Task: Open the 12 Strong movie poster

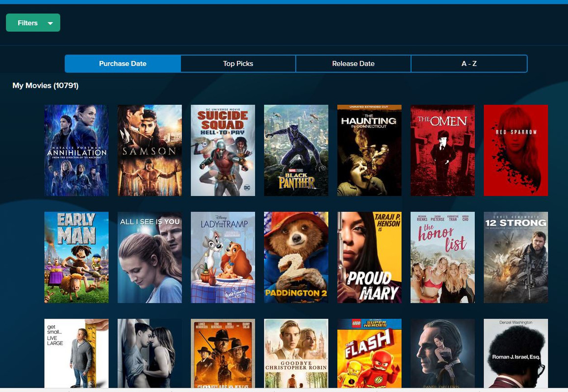Action: [516, 257]
